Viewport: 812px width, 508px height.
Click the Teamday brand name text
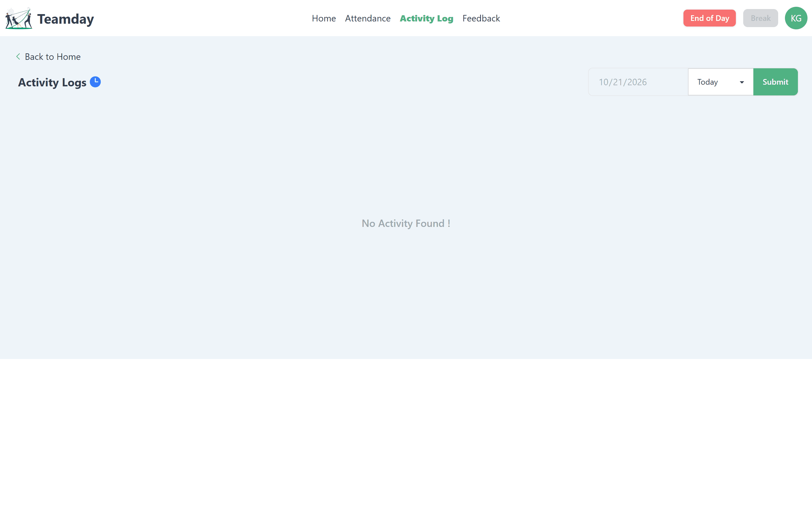click(x=65, y=19)
